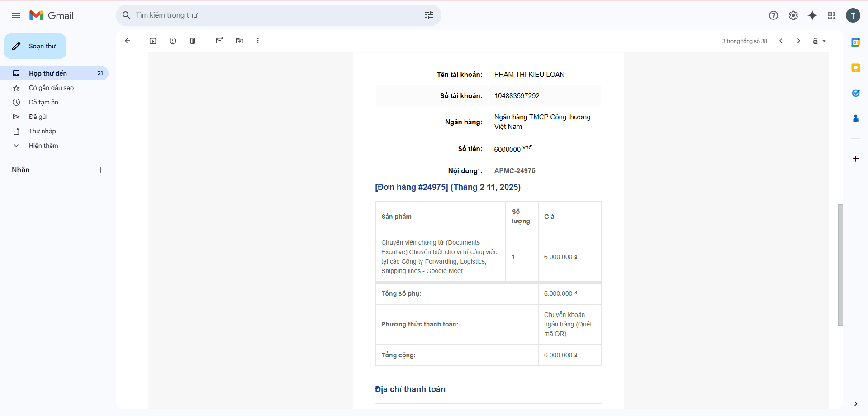
Task: Open Gemini sparkle assistant icon
Action: [812, 15]
